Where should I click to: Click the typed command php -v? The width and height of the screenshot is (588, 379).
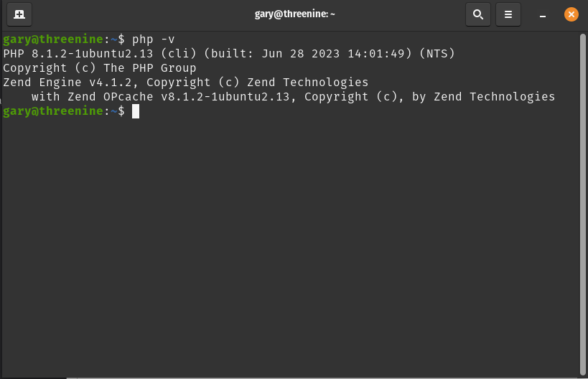click(x=154, y=39)
